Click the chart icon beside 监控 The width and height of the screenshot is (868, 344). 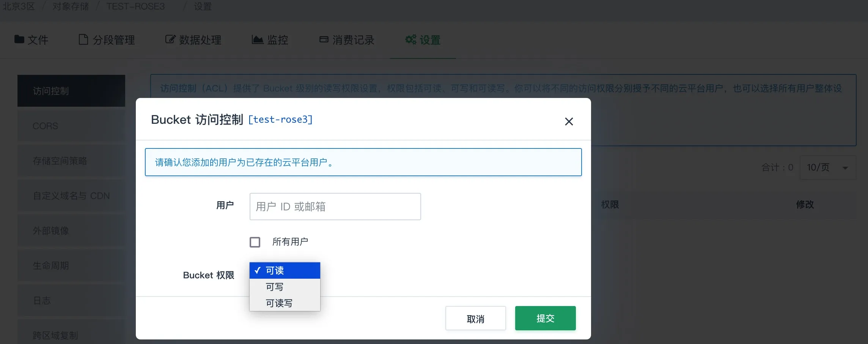tap(258, 39)
